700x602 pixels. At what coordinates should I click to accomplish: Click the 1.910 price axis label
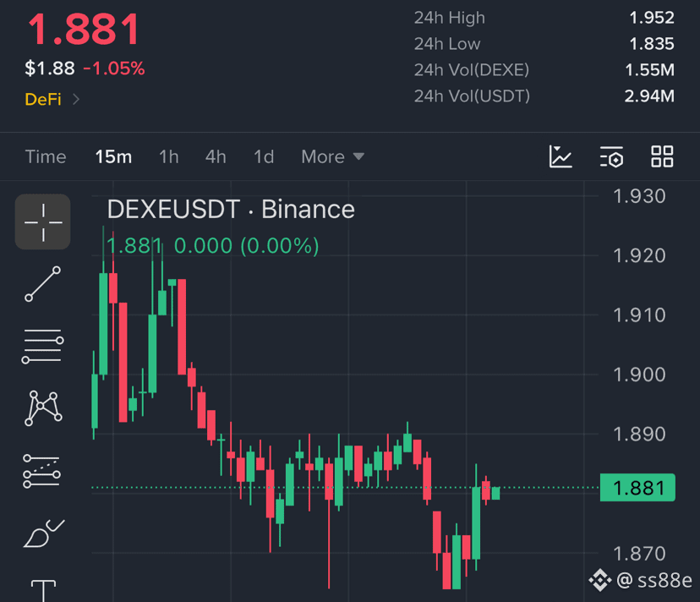click(x=639, y=315)
